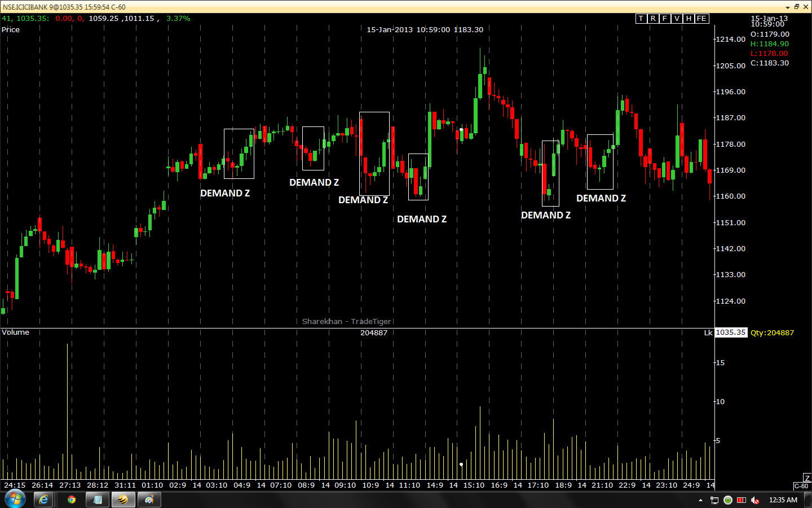The image size is (812, 508).
Task: Restore down the chart window
Action: point(797,7)
